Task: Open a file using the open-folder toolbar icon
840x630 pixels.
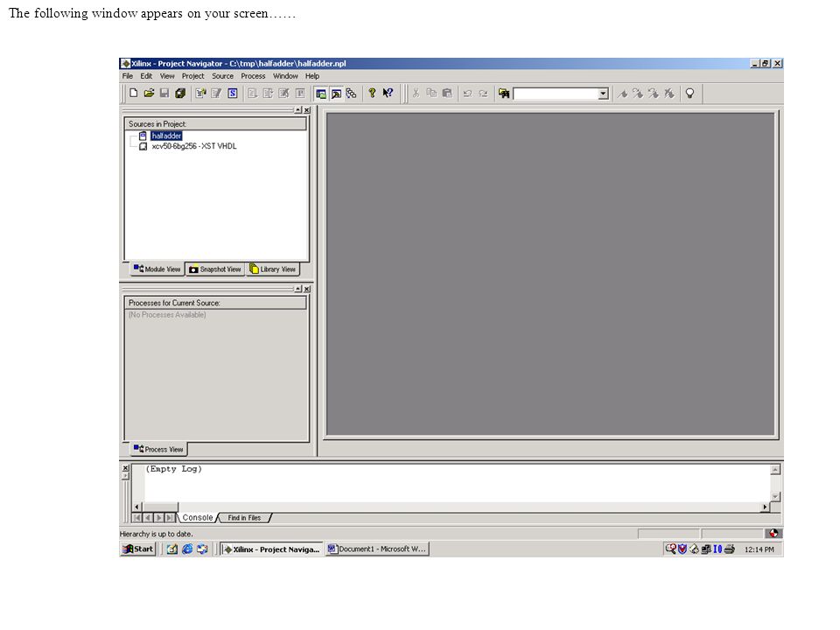Action: coord(149,94)
